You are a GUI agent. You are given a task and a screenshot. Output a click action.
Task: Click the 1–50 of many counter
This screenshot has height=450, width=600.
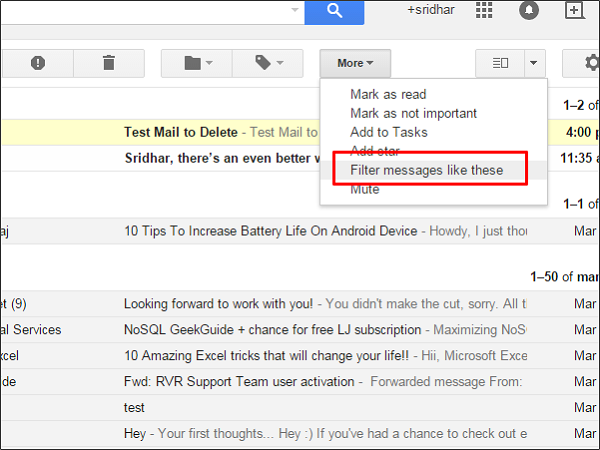click(x=565, y=277)
